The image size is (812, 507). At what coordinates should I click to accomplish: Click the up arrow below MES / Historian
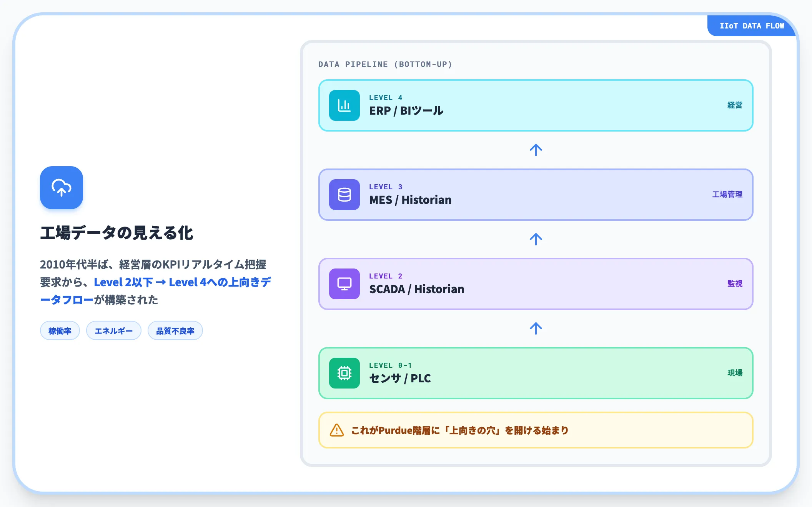(536, 239)
